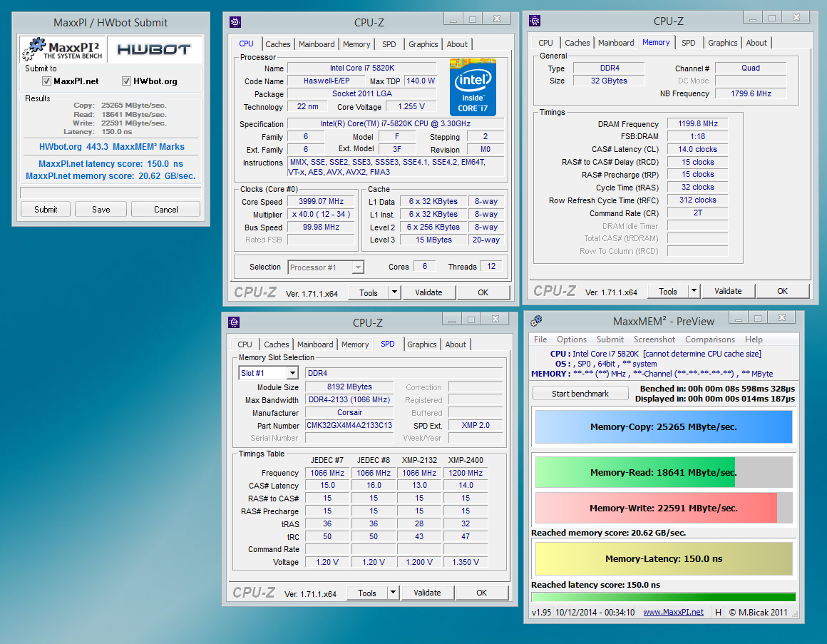The width and height of the screenshot is (827, 644).
Task: Click the MaxxPI.net memory score 20.62 GB/sec text
Action: coord(111,176)
